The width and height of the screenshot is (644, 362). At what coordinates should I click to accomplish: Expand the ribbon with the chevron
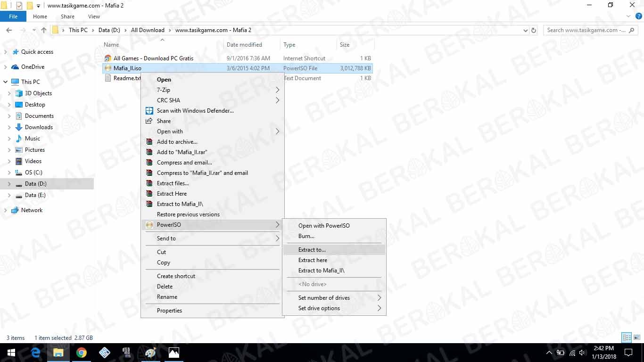[627, 16]
